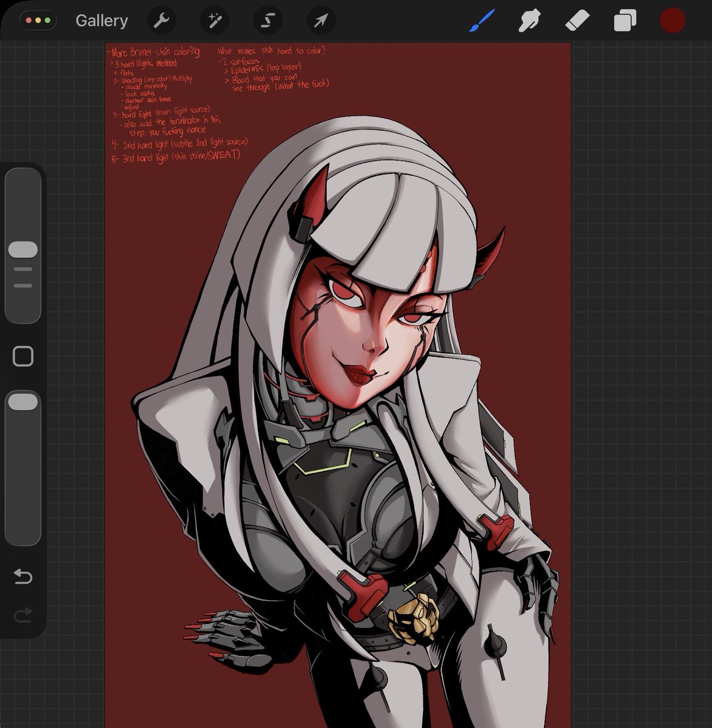This screenshot has width=712, height=728.
Task: Click the 'What makes skin hard to color?' note
Action: point(271,51)
